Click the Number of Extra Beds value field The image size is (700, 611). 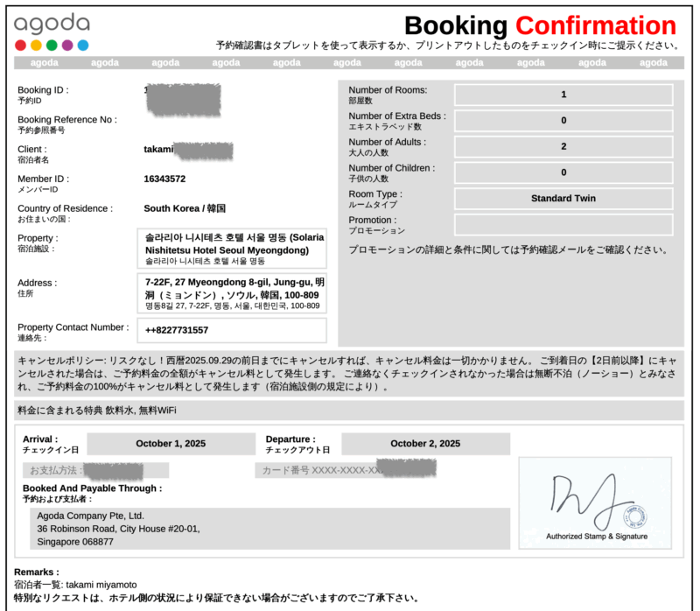(563, 121)
